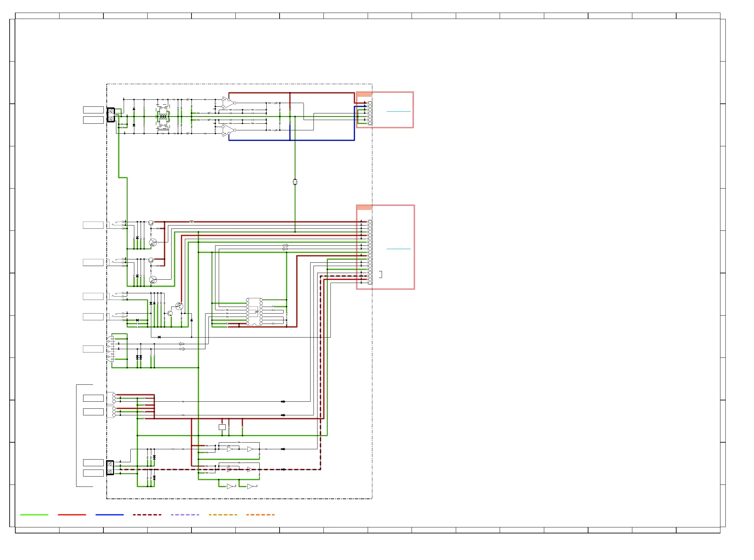Click the small square component under the red bus
Screen dimensions: 754x560
pos(222,427)
